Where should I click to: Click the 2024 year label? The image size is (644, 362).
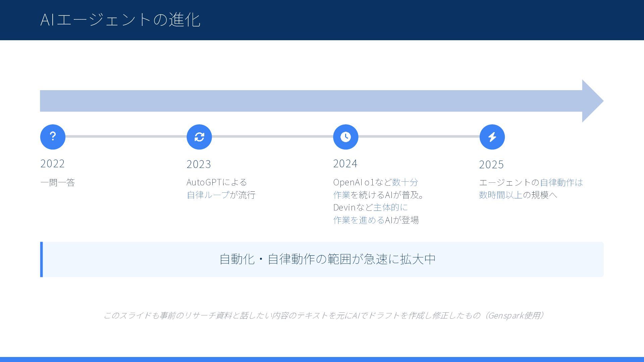(345, 164)
